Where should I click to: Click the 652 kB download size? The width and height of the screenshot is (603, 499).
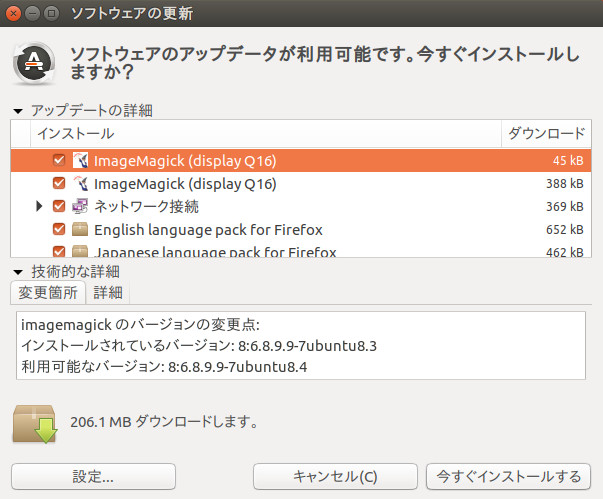(565, 230)
